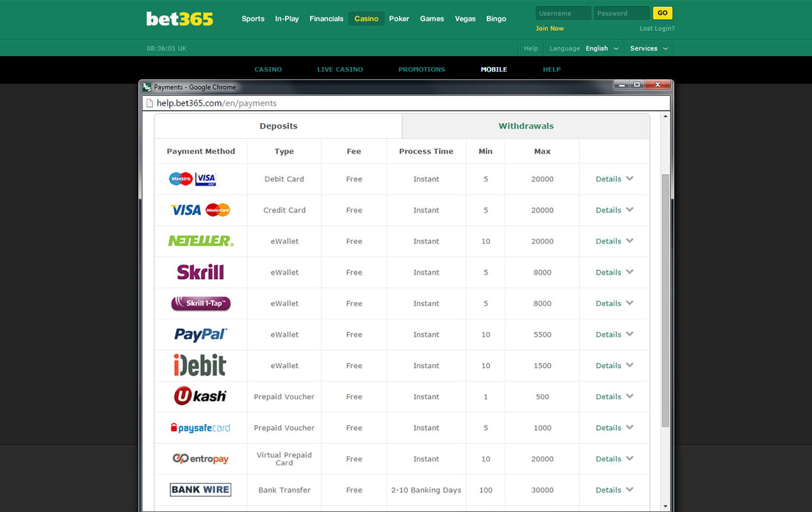
Task: Open the Vegas section
Action: click(466, 19)
